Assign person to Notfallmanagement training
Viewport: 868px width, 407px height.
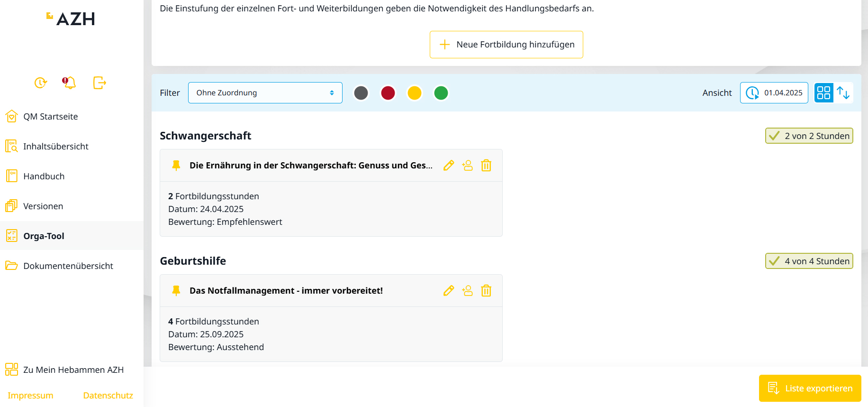(467, 291)
